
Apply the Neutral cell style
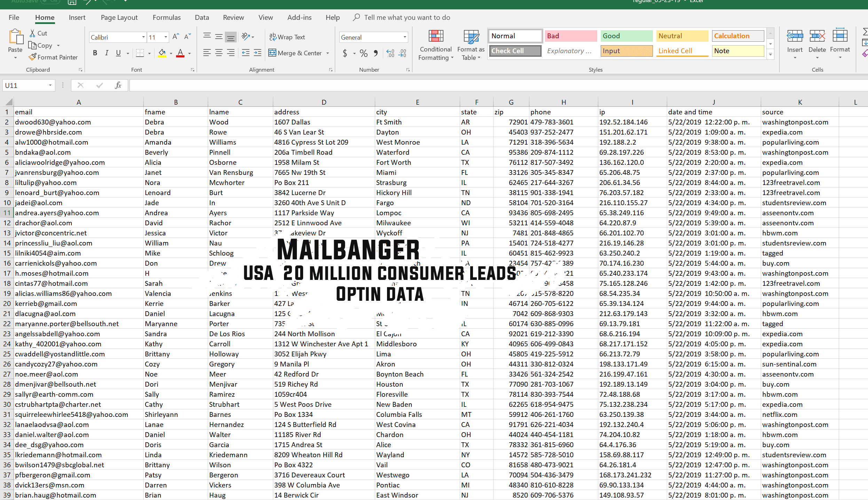pyautogui.click(x=682, y=36)
